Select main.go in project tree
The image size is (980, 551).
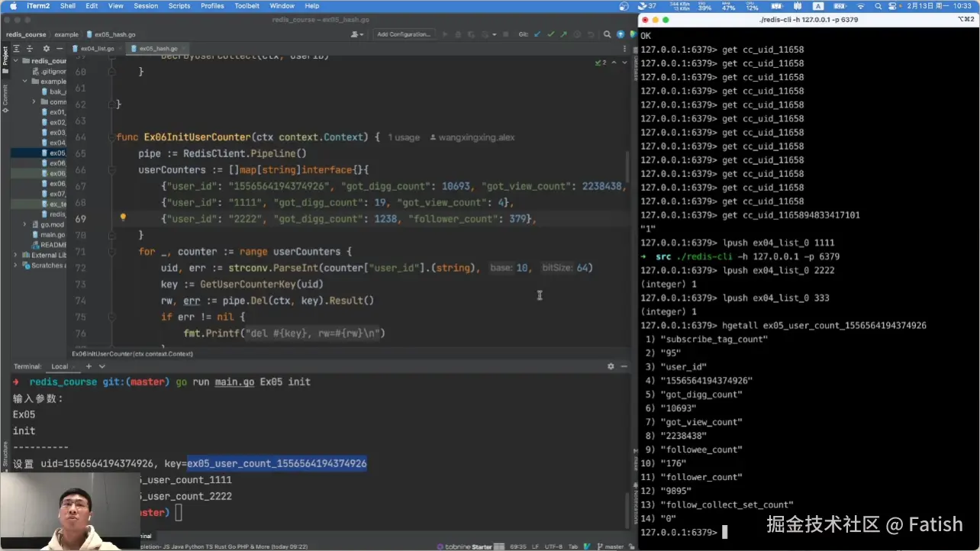(x=49, y=234)
